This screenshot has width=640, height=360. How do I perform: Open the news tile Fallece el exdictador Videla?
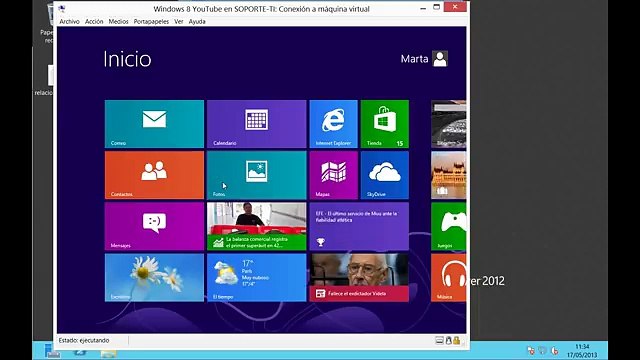(359, 278)
